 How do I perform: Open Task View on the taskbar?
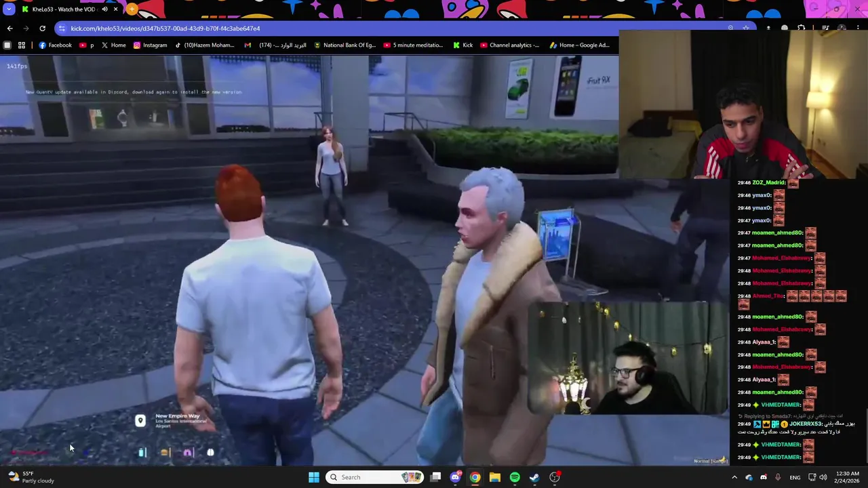435,477
